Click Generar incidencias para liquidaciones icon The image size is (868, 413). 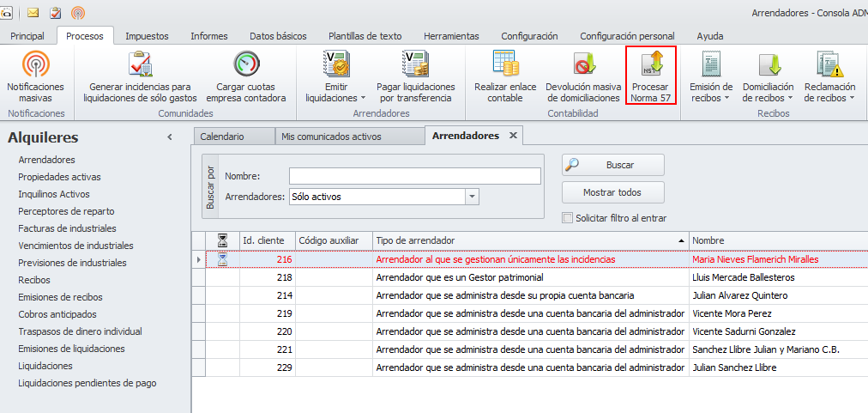point(141,64)
